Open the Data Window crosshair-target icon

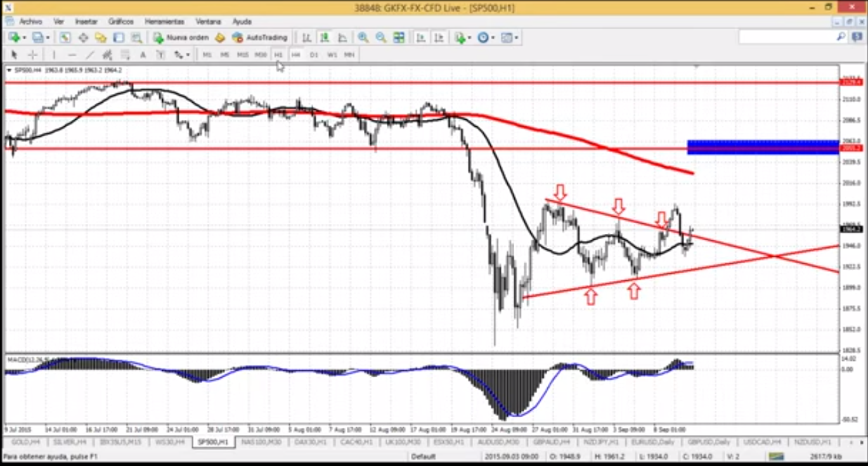(x=83, y=37)
